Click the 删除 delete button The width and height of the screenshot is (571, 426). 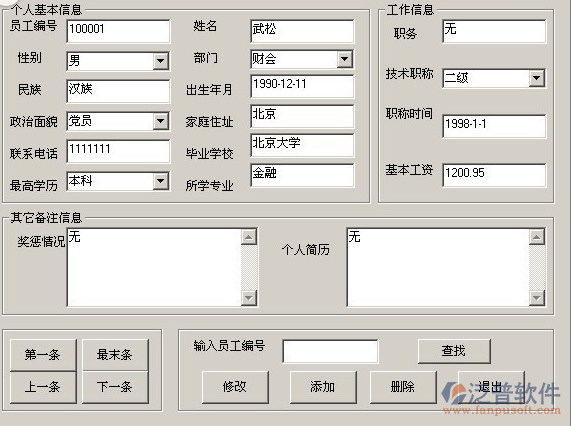click(403, 387)
